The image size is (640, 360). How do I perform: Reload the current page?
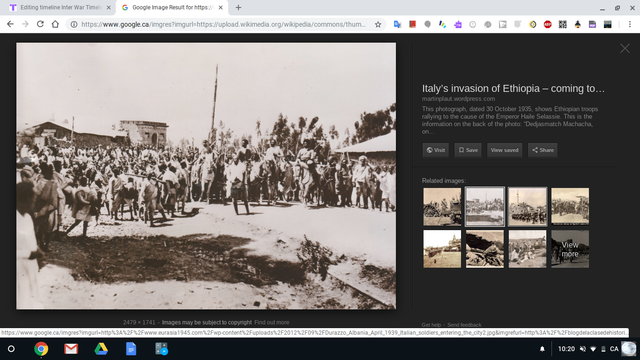40,24
